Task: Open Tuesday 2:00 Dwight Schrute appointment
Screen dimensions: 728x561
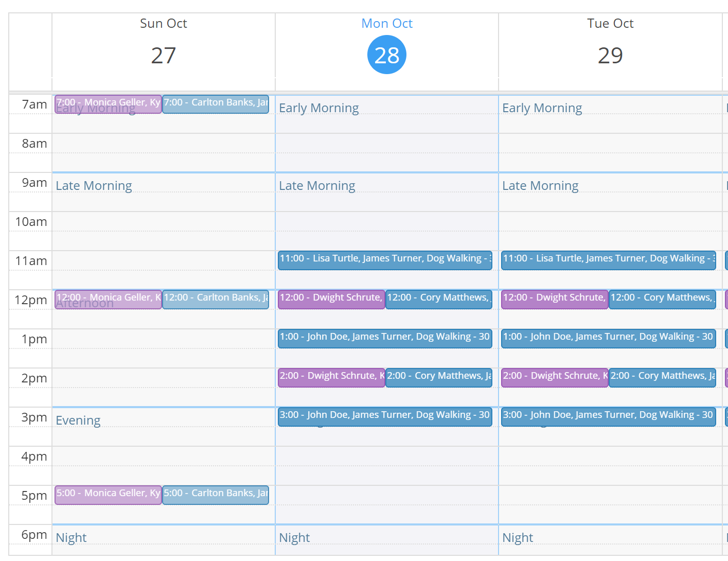Action: point(555,378)
